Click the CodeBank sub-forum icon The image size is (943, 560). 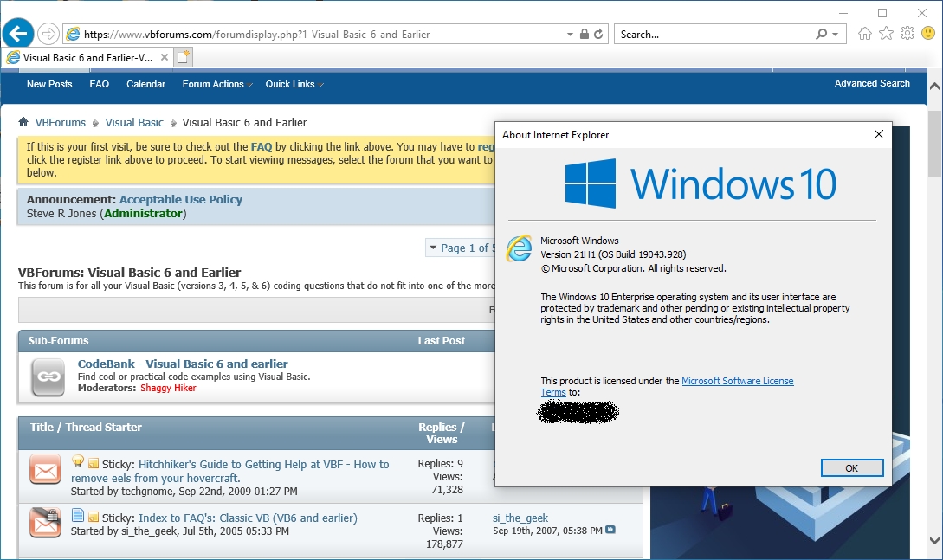point(48,377)
